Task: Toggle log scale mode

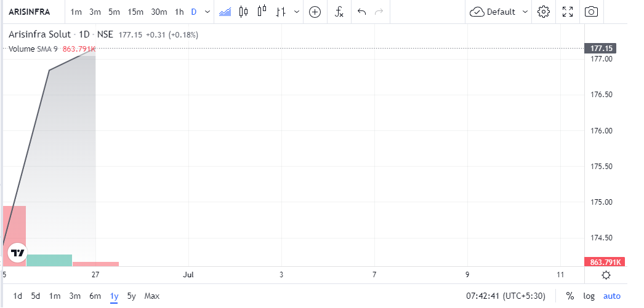Action: pos(589,296)
